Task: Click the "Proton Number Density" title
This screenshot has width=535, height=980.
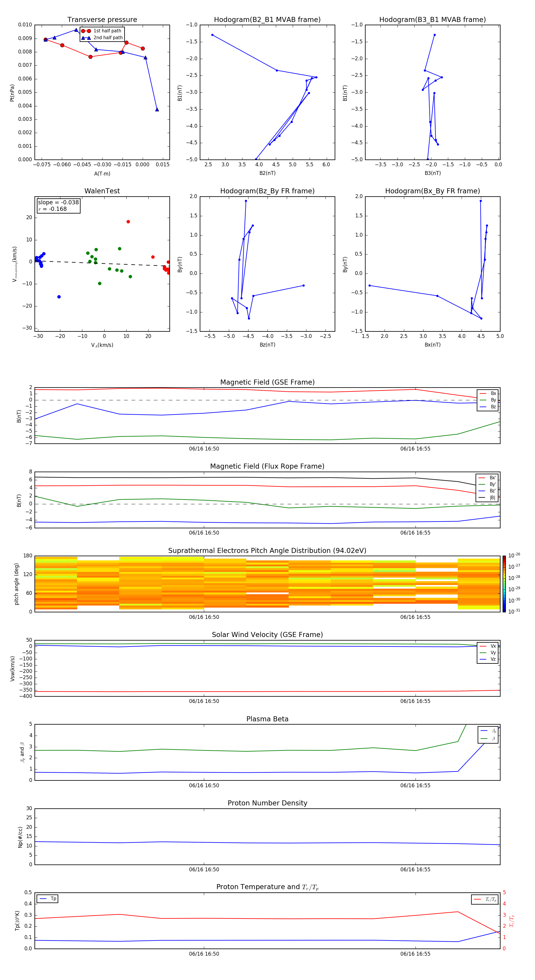Action: pyautogui.click(x=267, y=803)
